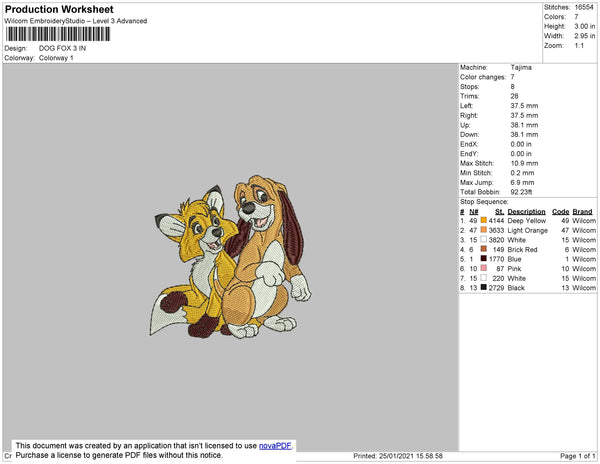Click the Trims value 28
The image size is (600, 464).
point(514,96)
